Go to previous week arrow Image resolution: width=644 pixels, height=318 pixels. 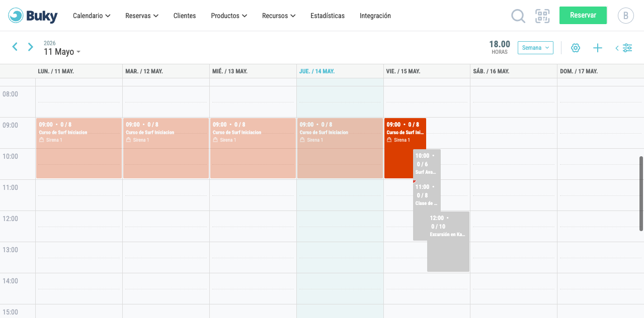click(15, 47)
